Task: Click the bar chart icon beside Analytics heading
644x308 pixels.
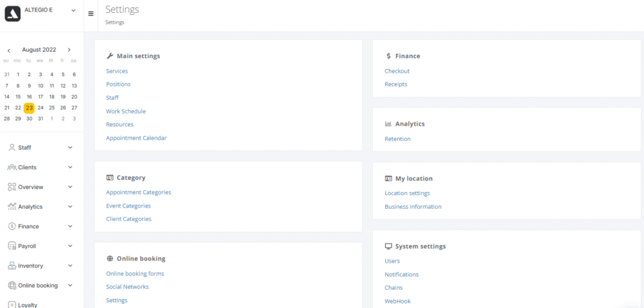Action: coord(388,124)
